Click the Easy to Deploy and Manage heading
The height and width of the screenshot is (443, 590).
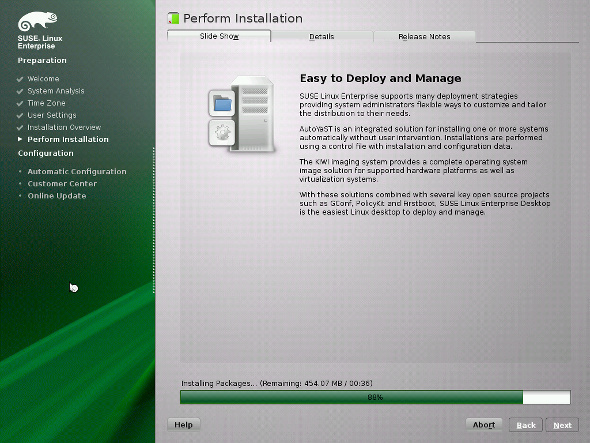(380, 78)
